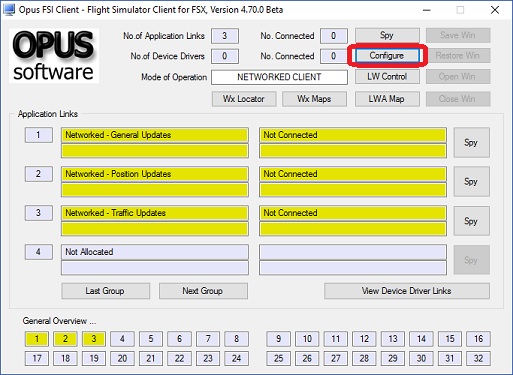This screenshot has width=513, height=375.
Task: Click the No. of Device Drivers value field
Action: [225, 56]
